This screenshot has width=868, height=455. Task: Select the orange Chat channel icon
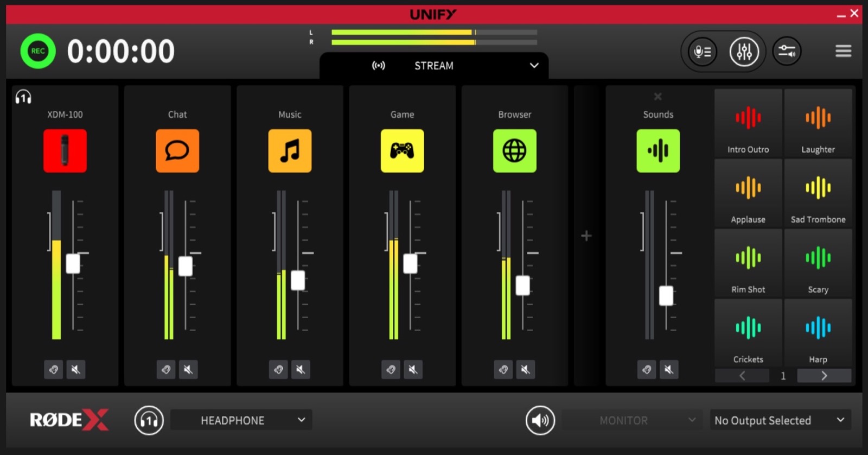(177, 151)
